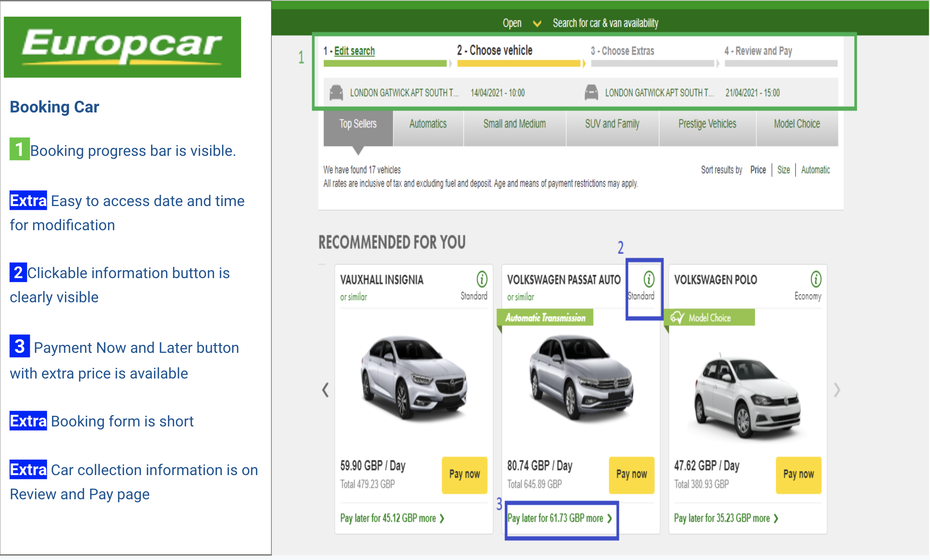Click the RECOMMENDED FOR YOU heading
This screenshot has width=930, height=560.
(x=392, y=242)
